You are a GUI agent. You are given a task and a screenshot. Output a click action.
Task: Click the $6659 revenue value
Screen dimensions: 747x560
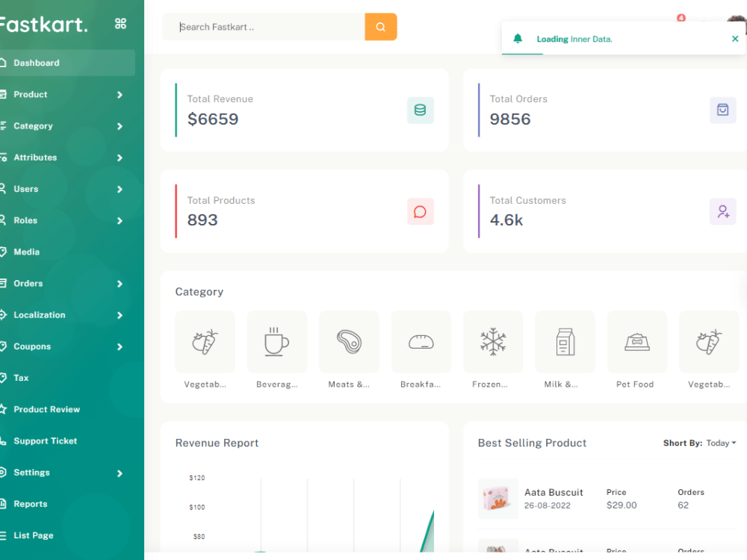[x=212, y=119]
